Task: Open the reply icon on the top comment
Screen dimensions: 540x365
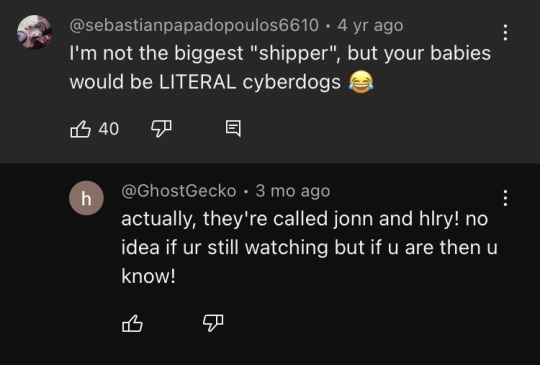Action: [x=233, y=129]
